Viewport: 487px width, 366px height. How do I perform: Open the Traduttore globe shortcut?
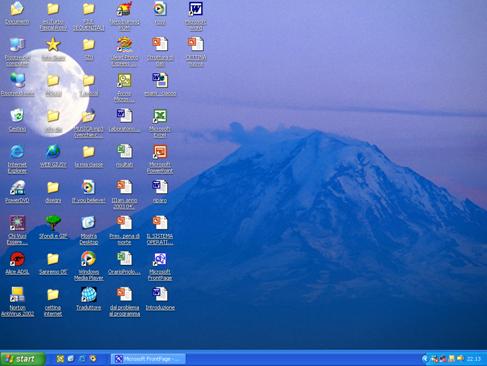tap(89, 294)
